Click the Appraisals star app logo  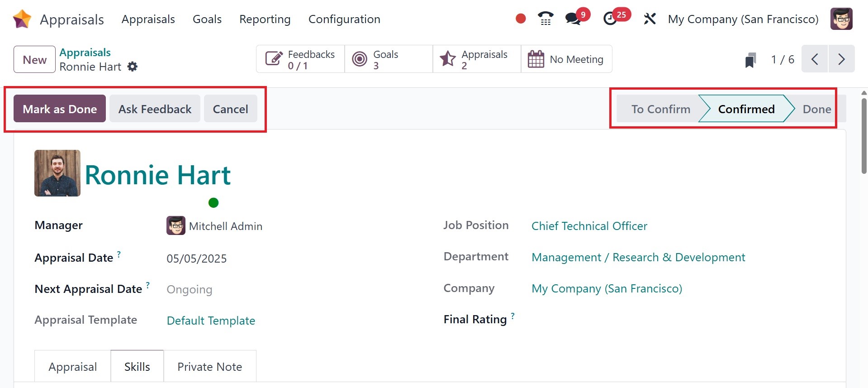22,19
